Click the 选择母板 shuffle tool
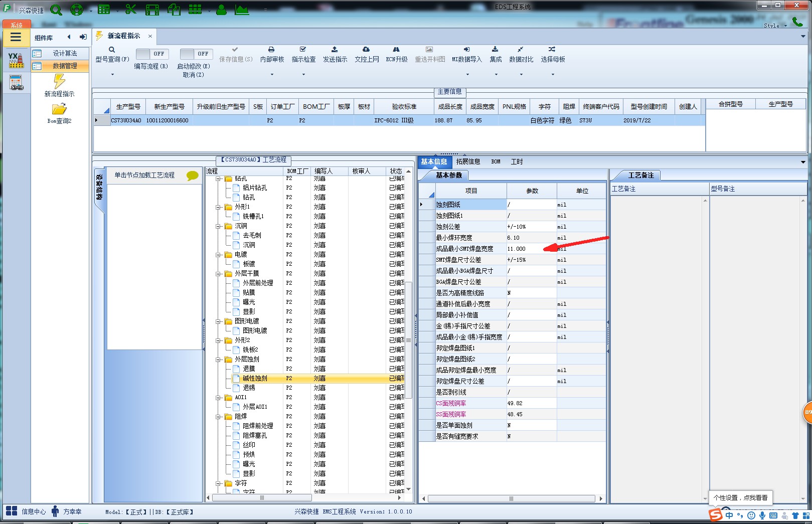 (x=553, y=55)
